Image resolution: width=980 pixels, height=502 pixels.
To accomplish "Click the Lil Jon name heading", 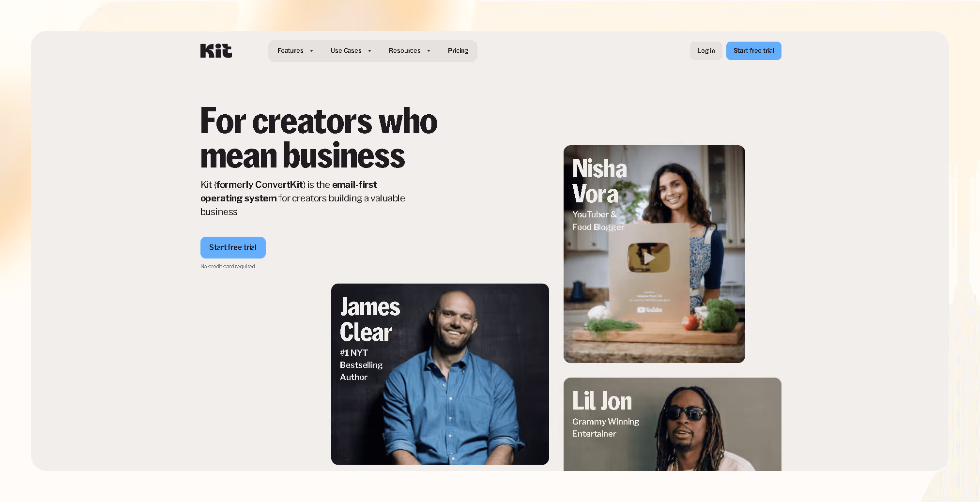I will (x=602, y=401).
